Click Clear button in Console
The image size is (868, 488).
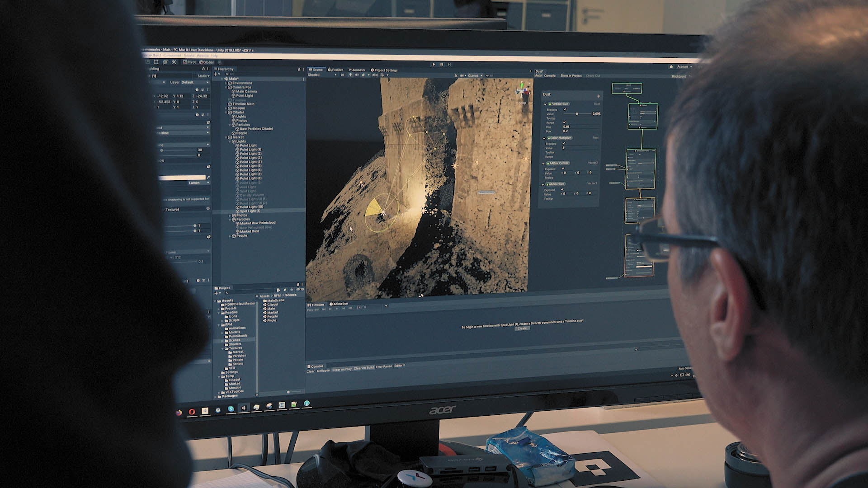click(311, 371)
